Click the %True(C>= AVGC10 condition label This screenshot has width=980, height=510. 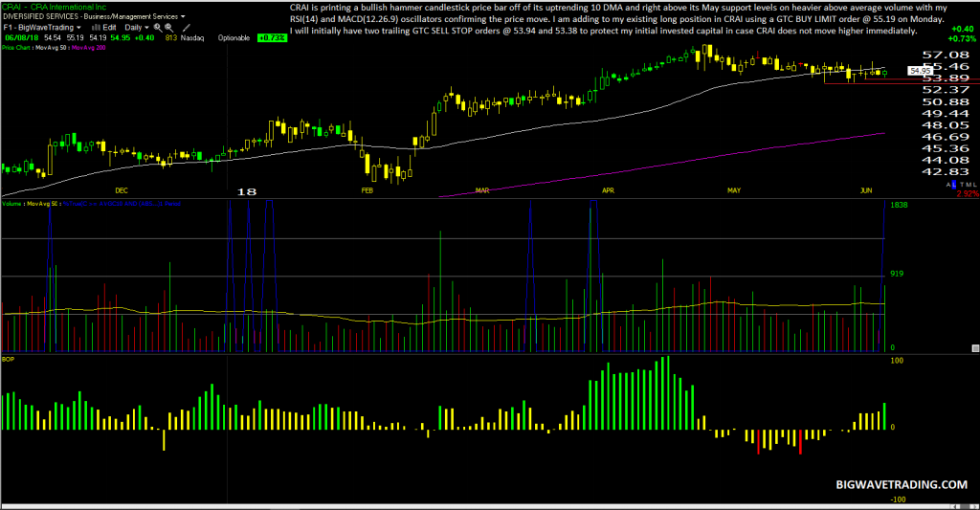pyautogui.click(x=122, y=204)
